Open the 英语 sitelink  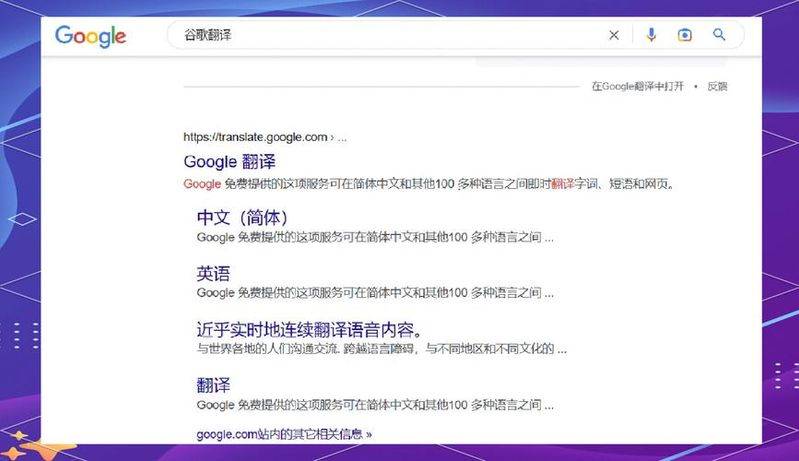pyautogui.click(x=213, y=274)
